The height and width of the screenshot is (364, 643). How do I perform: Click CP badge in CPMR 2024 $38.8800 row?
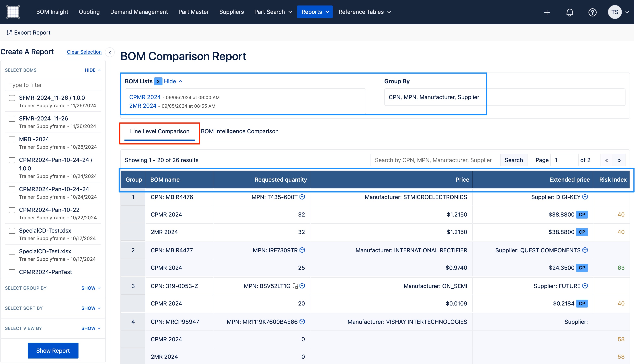(x=582, y=214)
